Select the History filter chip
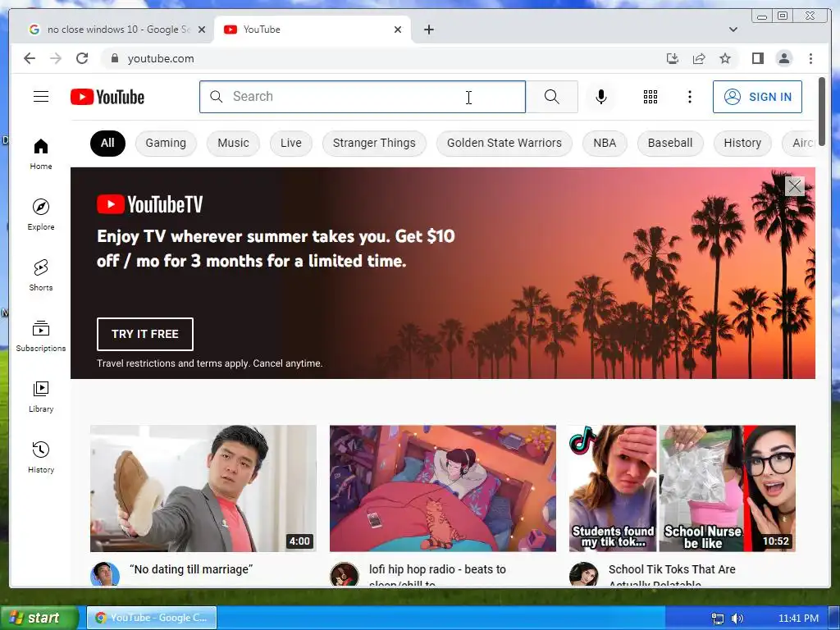 coord(742,143)
